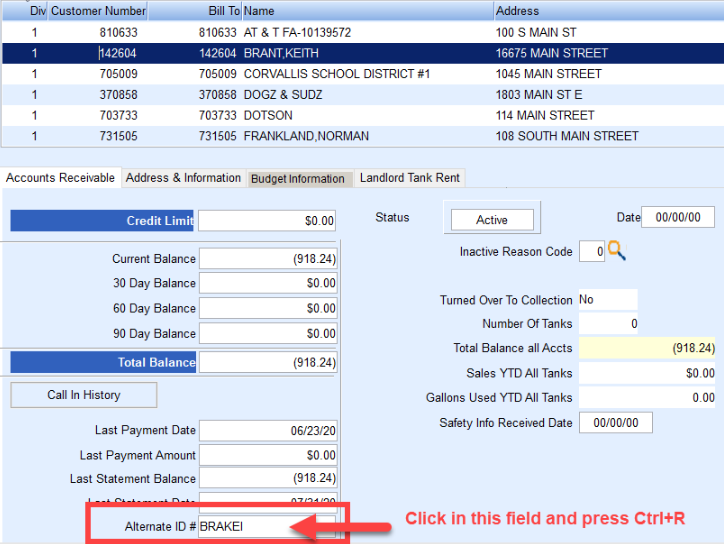The image size is (724, 544).
Task: Click the blue Total Balance label
Action: point(103,363)
